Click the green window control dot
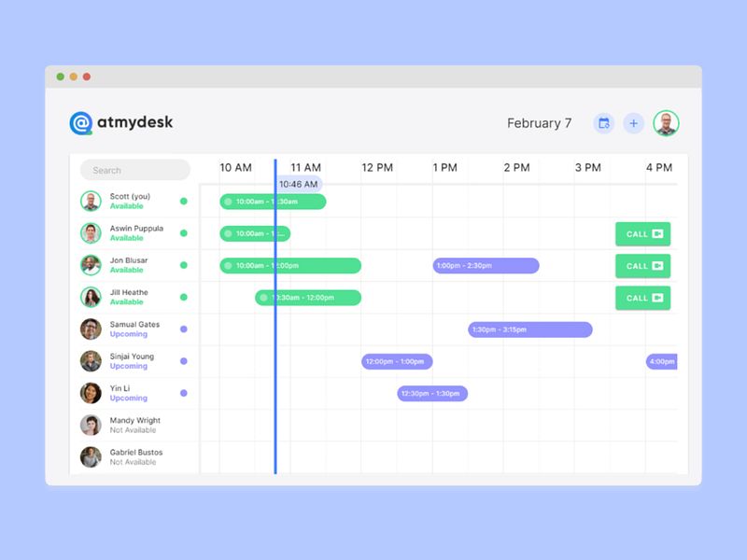Image resolution: width=747 pixels, height=560 pixels. 61,77
